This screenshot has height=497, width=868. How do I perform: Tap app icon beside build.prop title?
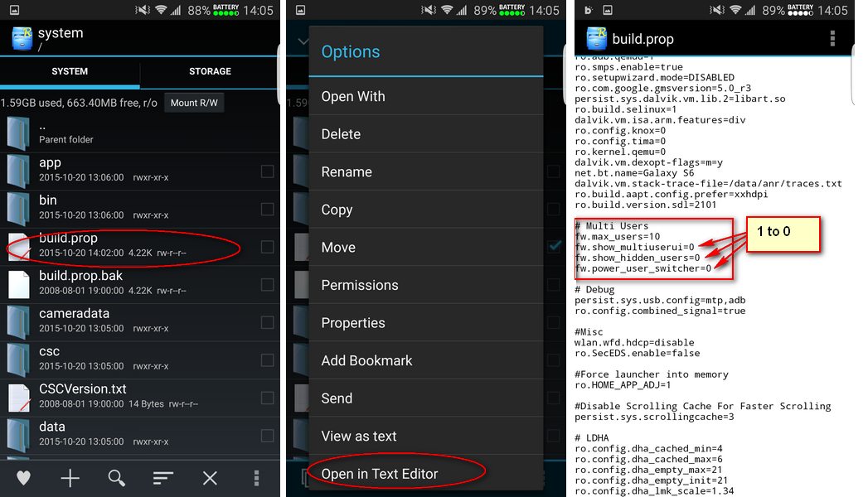pyautogui.click(x=597, y=38)
